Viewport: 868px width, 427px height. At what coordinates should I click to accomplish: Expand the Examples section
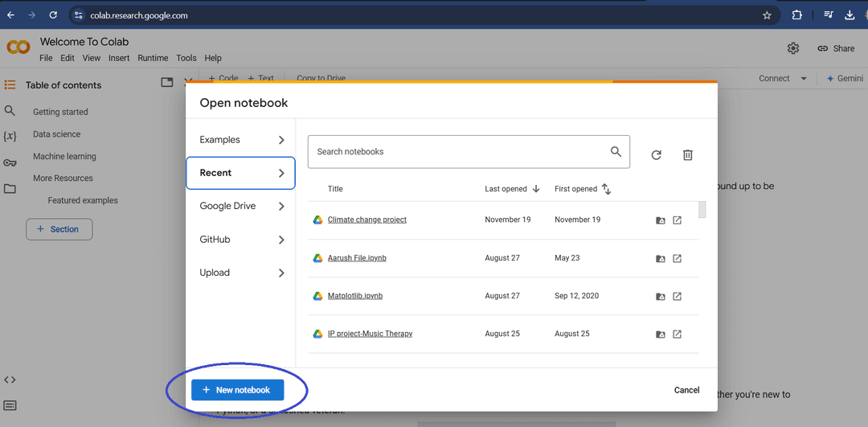240,140
